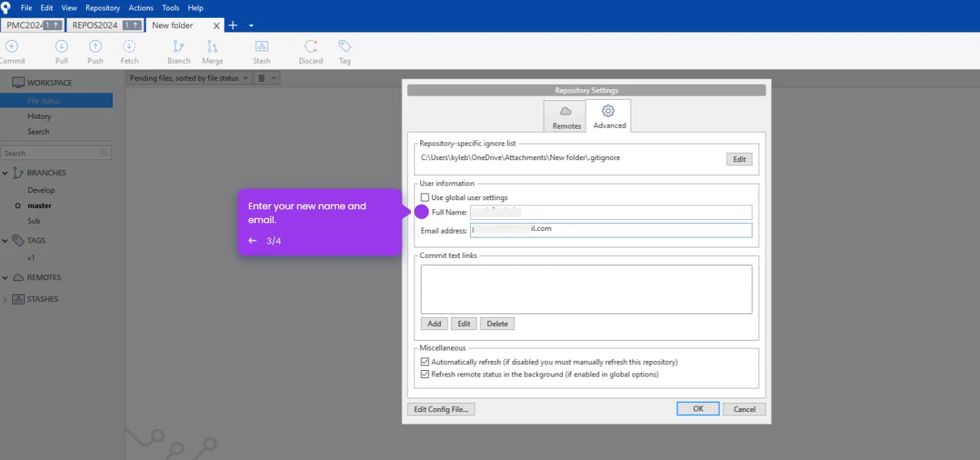Viewport: 980px width, 460px height.
Task: Expand the STASHES section
Action: 5,299
